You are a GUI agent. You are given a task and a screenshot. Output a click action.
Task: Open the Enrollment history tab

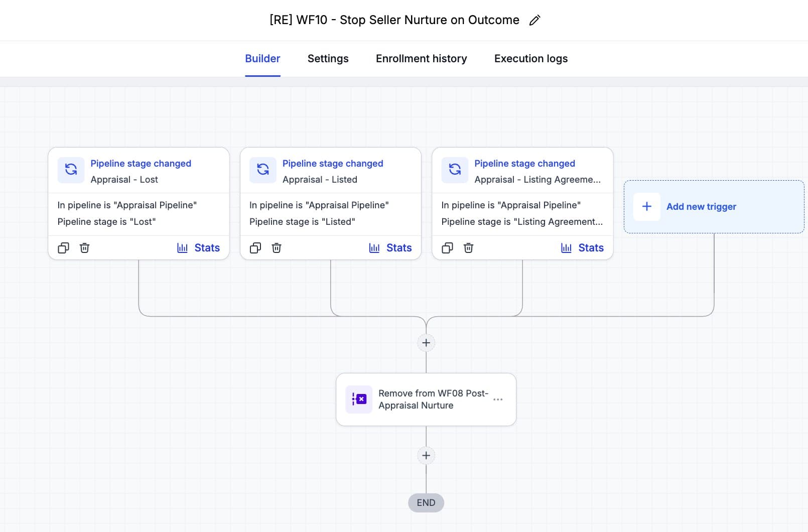pos(422,59)
